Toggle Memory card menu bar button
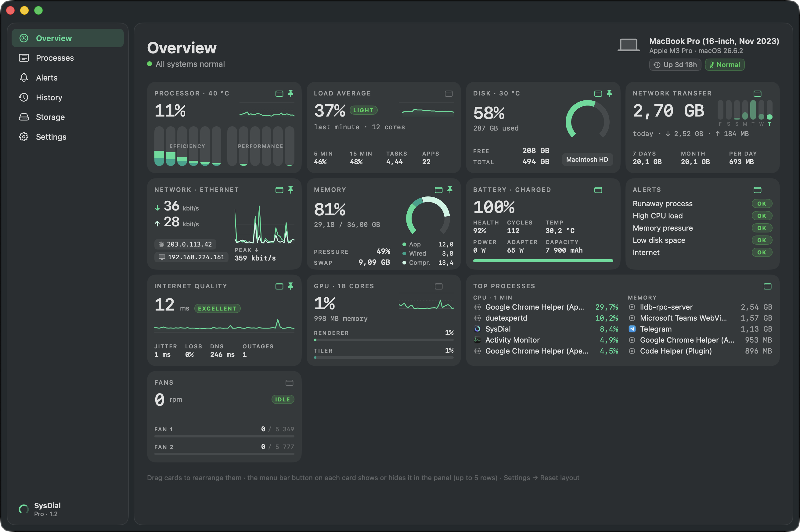 pyautogui.click(x=439, y=190)
